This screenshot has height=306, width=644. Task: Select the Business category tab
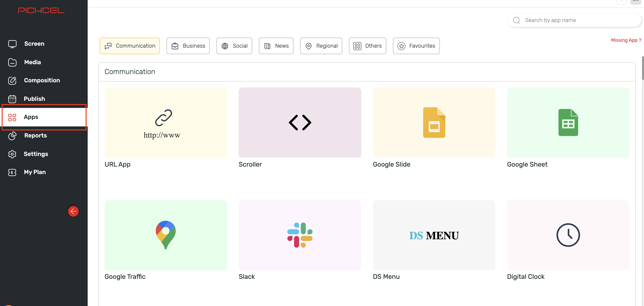pyautogui.click(x=188, y=46)
